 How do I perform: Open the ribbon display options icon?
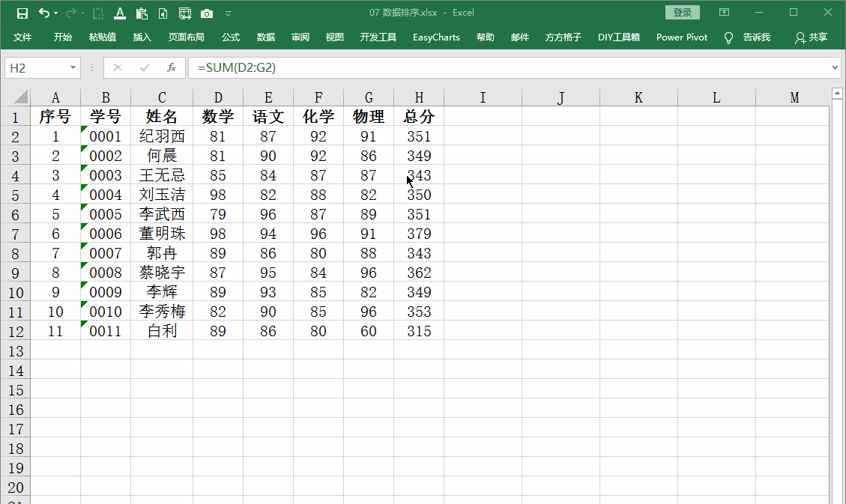[x=724, y=13]
